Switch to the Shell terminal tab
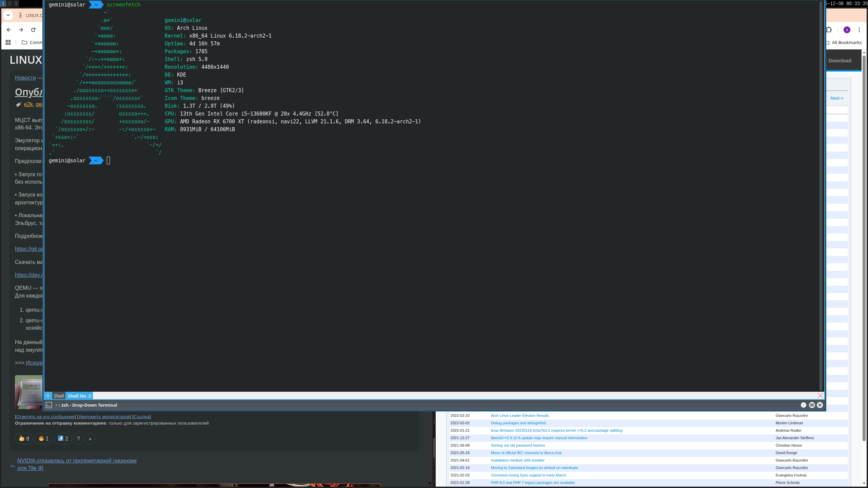The height and width of the screenshot is (488, 868). coord(59,396)
